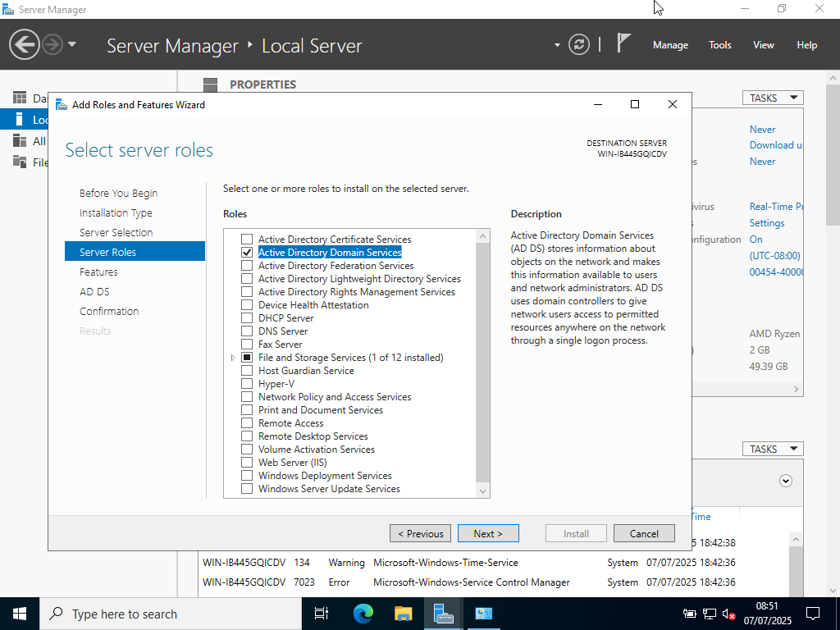
Task: Open File Explorer from the taskbar
Action: point(403,614)
